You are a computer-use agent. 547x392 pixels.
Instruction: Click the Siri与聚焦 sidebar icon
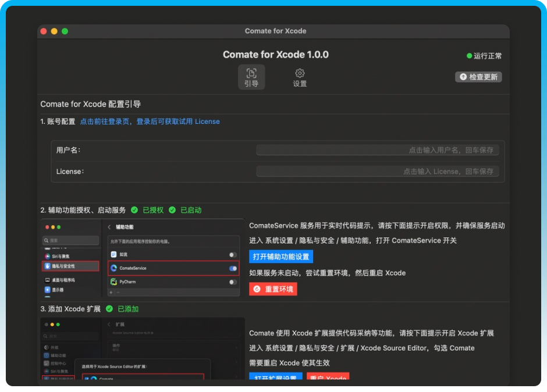point(47,256)
